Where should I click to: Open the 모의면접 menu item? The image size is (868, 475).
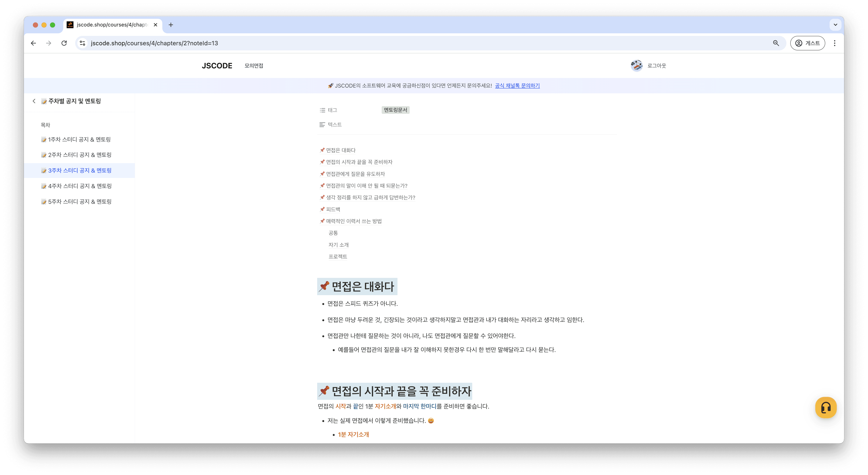pos(254,66)
